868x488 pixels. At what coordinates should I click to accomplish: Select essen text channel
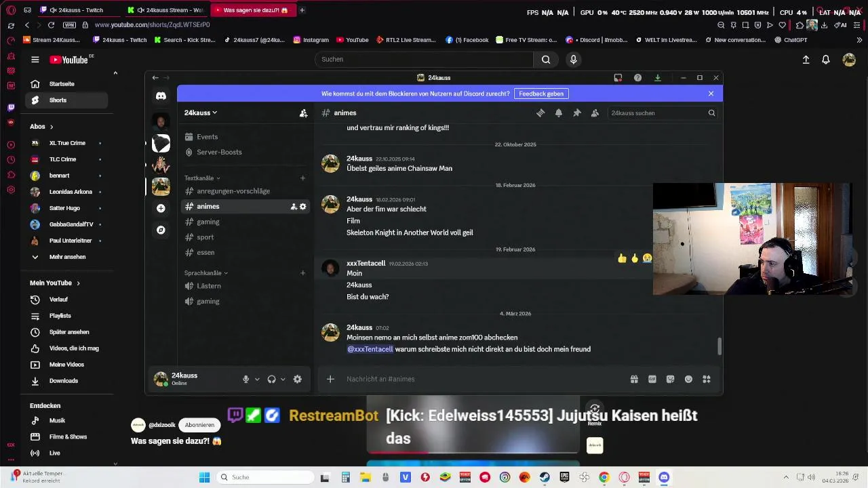[x=244, y=252]
